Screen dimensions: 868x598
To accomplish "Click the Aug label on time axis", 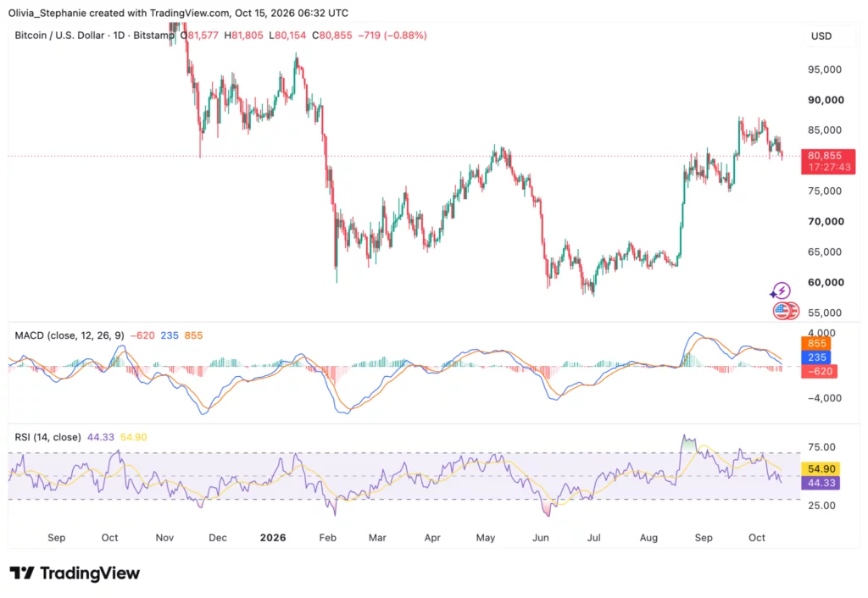I will tap(648, 538).
